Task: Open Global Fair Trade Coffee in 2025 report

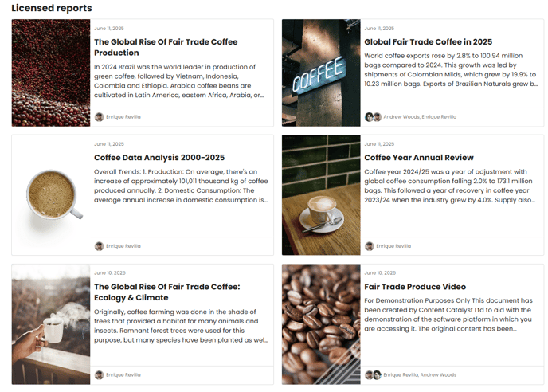Action: 429,42
